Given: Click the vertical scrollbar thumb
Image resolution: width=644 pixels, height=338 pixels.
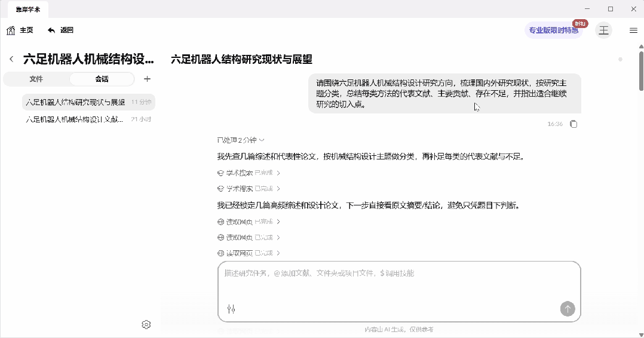Looking at the screenshot, I should pos(641,70).
